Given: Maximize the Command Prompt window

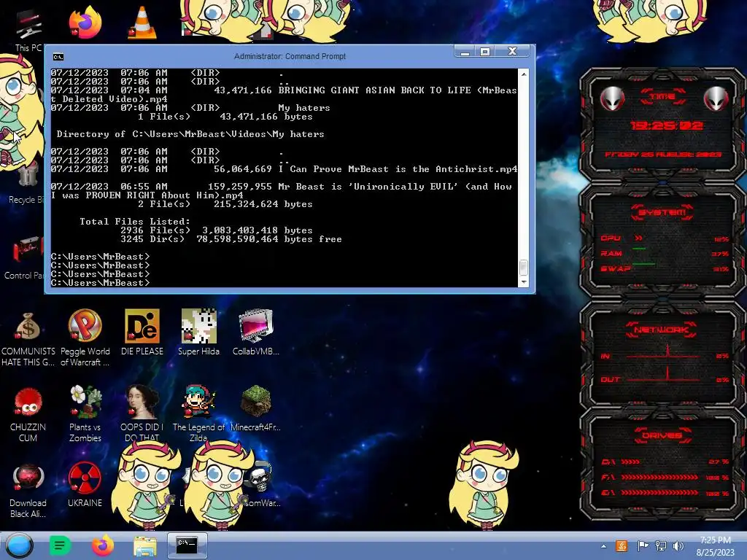Looking at the screenshot, I should (x=485, y=52).
